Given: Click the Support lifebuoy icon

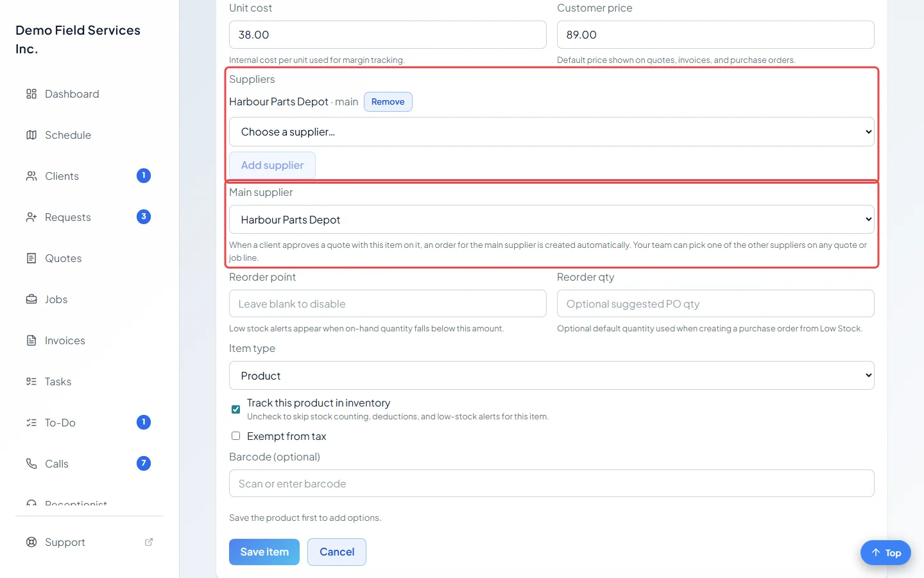Looking at the screenshot, I should (31, 542).
